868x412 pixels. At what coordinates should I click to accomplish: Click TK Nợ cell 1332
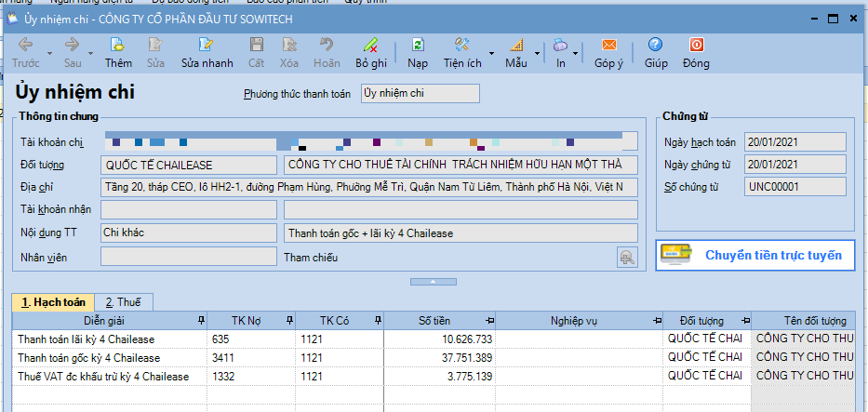(252, 377)
